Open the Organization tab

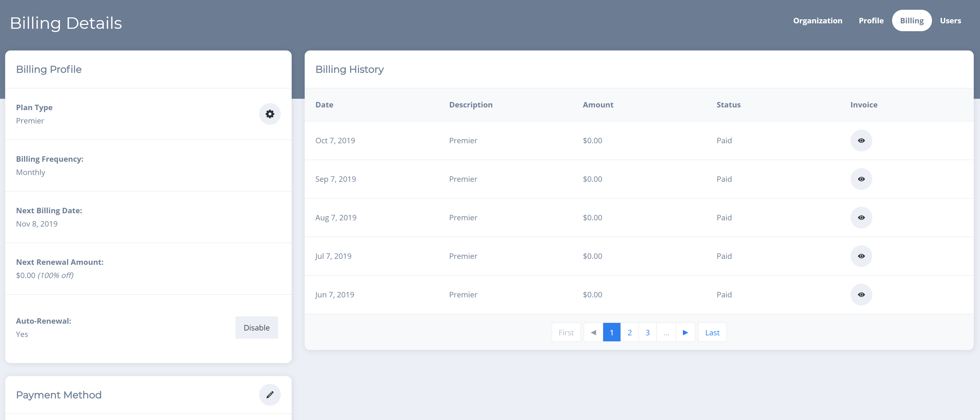(x=817, y=21)
